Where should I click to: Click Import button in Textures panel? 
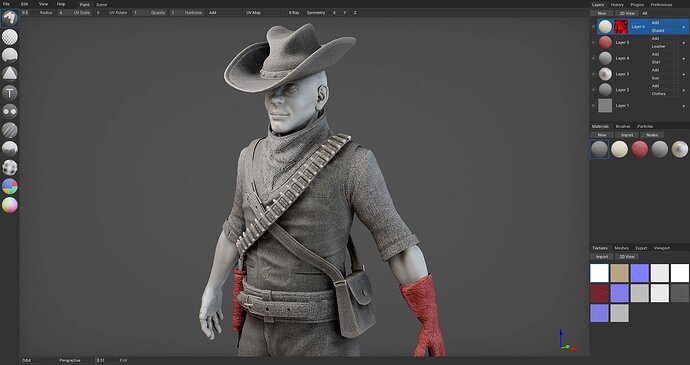602,257
